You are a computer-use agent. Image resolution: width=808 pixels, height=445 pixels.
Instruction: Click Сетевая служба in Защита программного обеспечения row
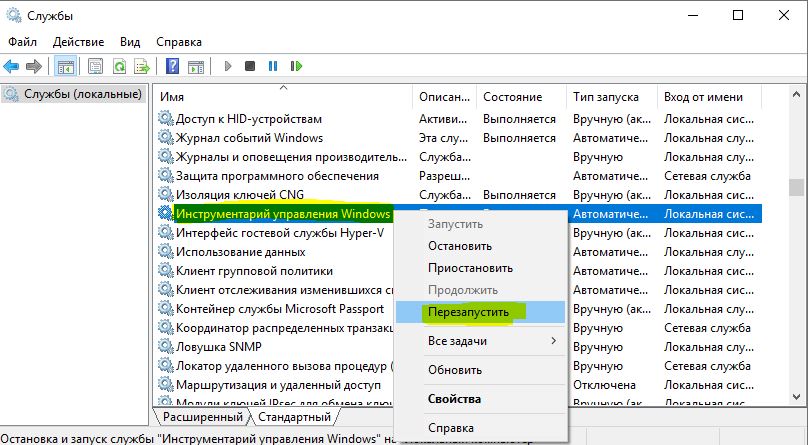[x=707, y=176]
